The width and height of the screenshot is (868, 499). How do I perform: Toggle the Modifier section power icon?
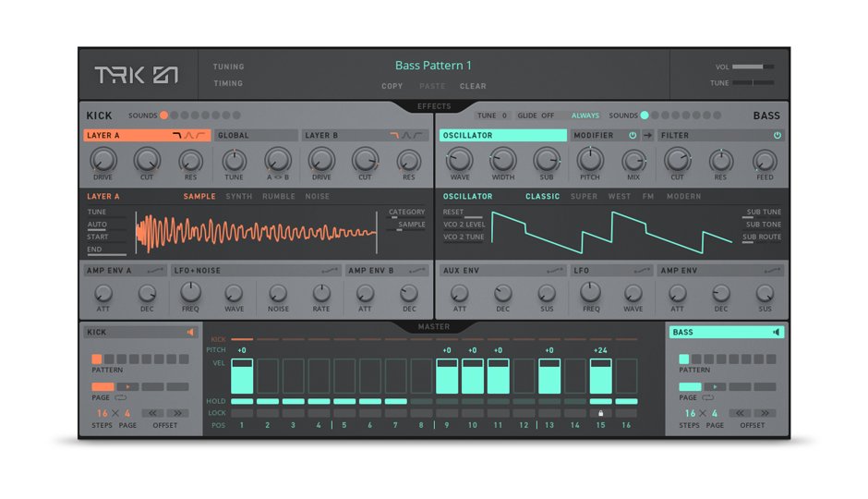[x=633, y=136]
